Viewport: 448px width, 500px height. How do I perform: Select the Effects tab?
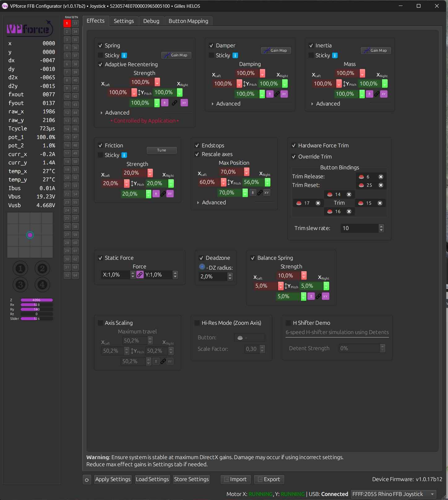tap(96, 21)
